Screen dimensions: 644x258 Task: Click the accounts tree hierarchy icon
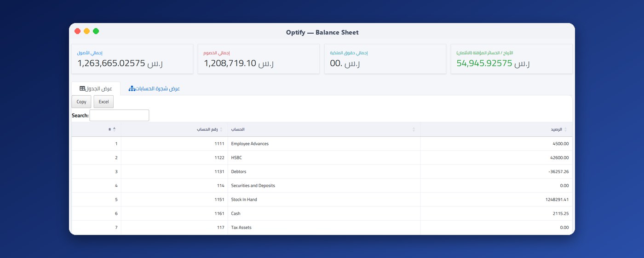coord(132,88)
